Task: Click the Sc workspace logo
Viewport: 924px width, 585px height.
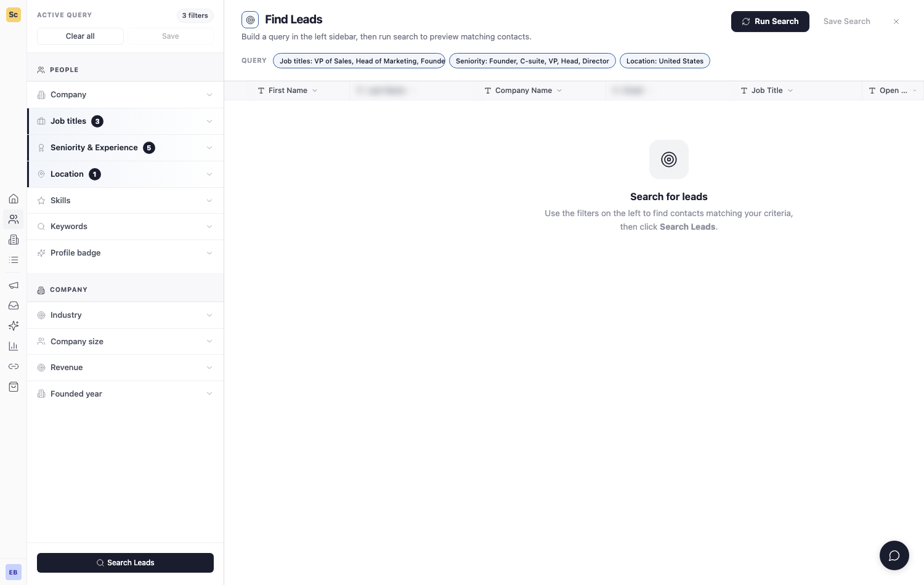Action: [14, 15]
